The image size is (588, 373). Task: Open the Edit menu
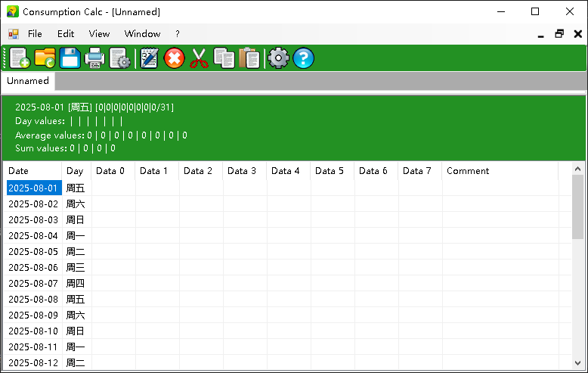click(66, 34)
